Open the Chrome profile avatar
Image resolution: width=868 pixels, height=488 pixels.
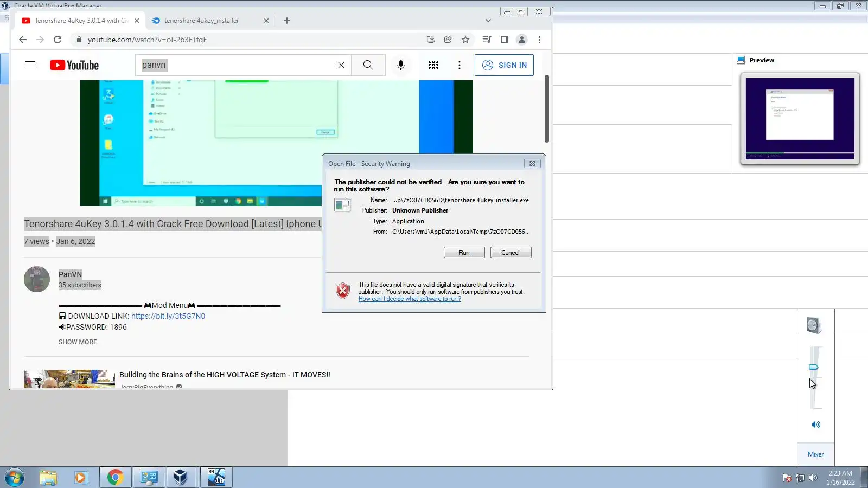522,40
